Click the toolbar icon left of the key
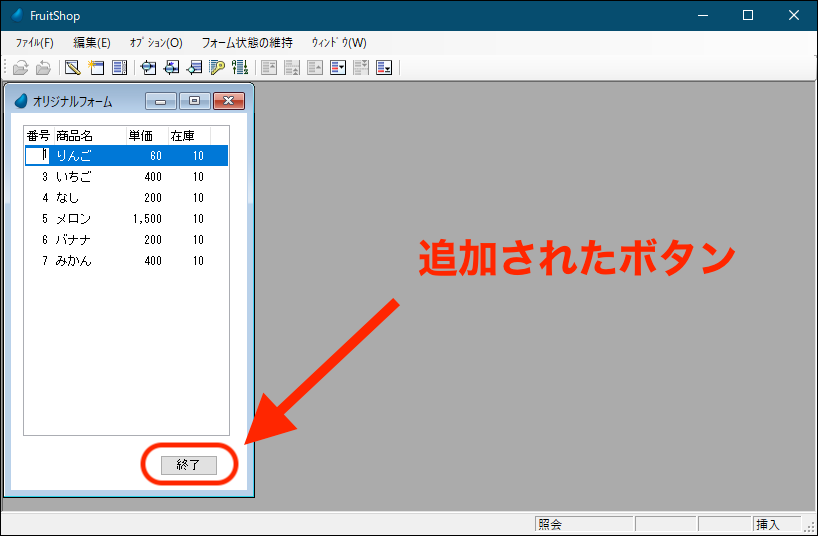Viewport: 818px width, 536px height. (194, 68)
